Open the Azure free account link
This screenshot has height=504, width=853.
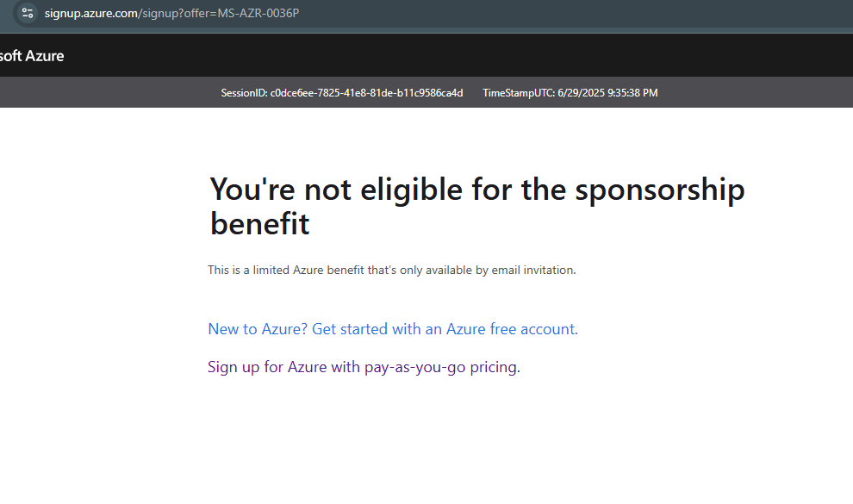pos(393,329)
